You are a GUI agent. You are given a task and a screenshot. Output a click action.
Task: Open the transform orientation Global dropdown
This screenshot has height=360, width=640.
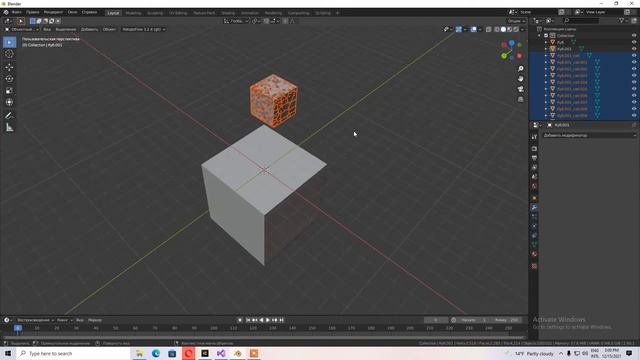click(236, 21)
